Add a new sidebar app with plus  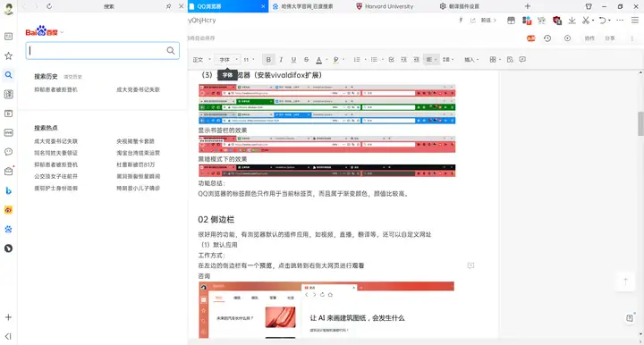point(8,317)
